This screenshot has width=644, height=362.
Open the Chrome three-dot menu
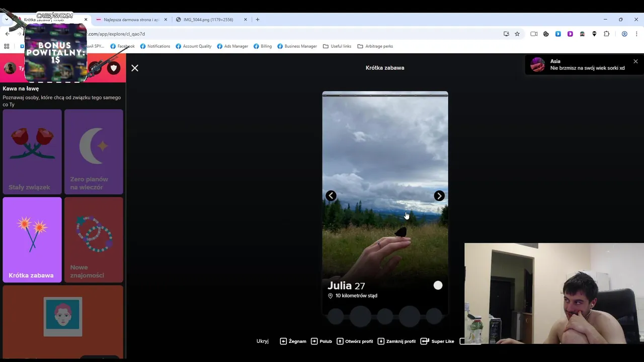tap(636, 34)
